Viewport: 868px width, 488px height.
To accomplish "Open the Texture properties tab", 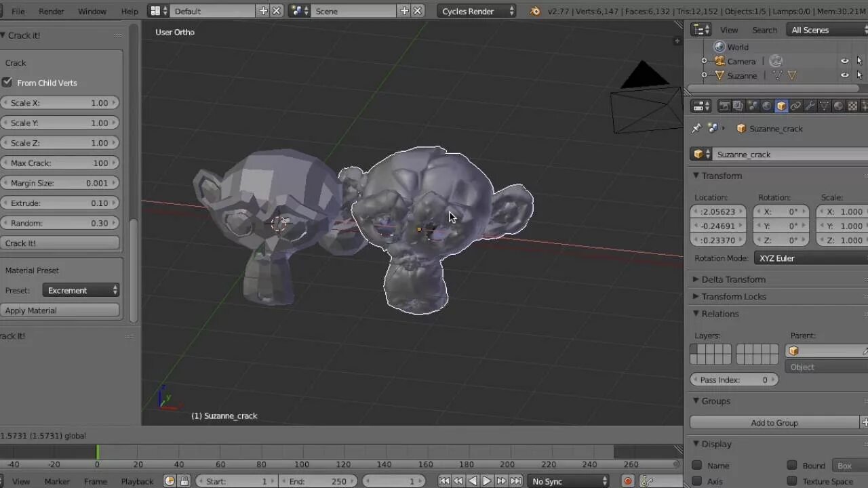I will point(852,106).
